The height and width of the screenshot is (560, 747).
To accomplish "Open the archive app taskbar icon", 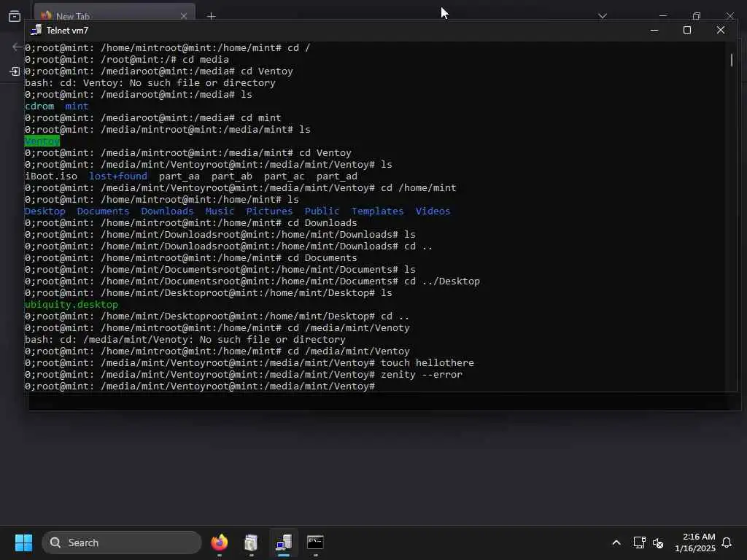I will [x=251, y=542].
